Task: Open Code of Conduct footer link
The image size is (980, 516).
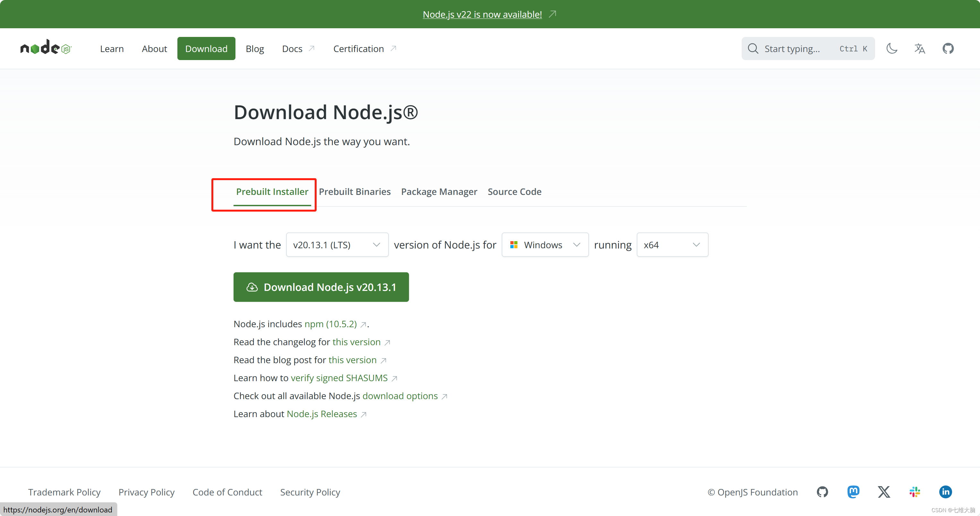Action: (227, 492)
